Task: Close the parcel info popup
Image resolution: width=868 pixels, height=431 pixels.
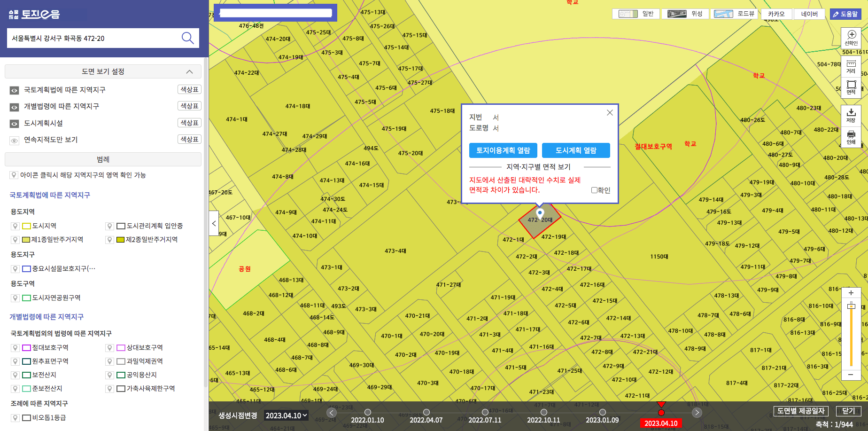Action: click(x=610, y=113)
